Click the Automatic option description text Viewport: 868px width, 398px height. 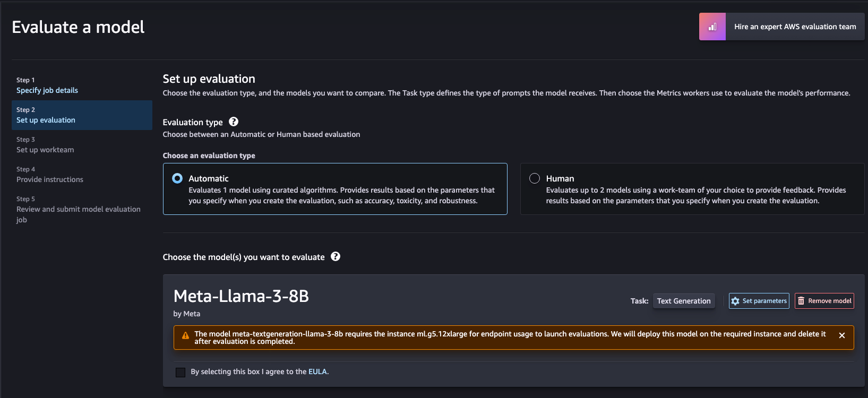click(342, 195)
